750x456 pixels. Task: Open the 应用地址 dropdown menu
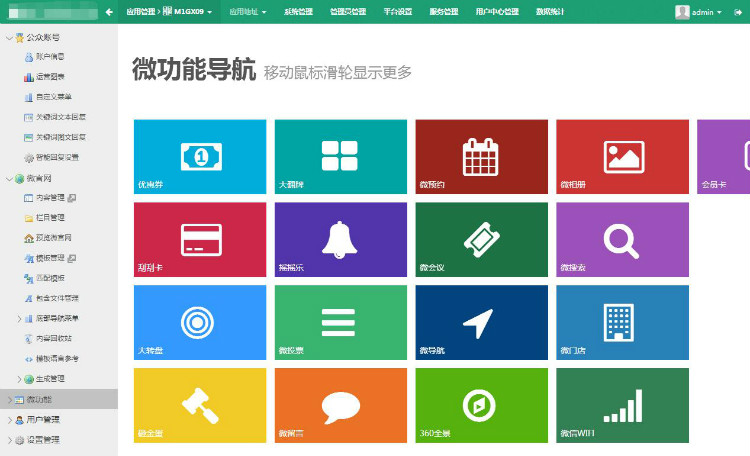[248, 12]
